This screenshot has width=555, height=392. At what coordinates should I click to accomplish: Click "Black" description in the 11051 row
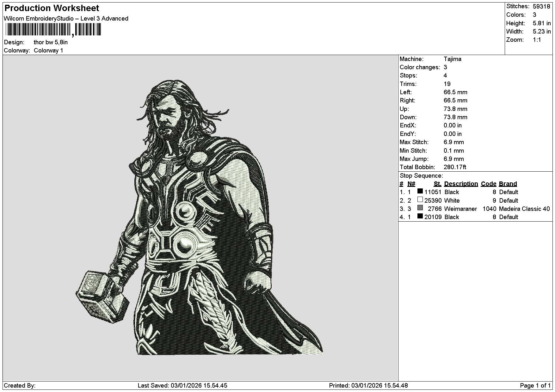452,192
